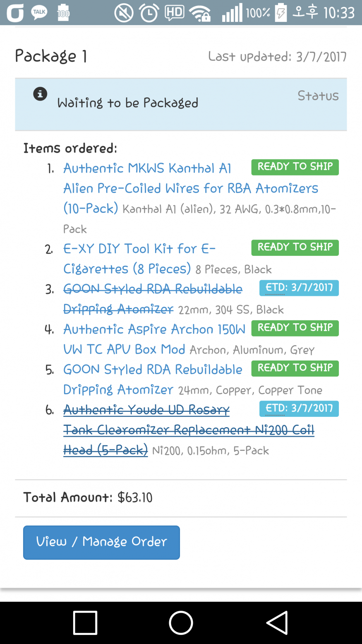
Task: Open the Authentic Aspire Archon 150W Box Mod link
Action: pyautogui.click(x=154, y=329)
